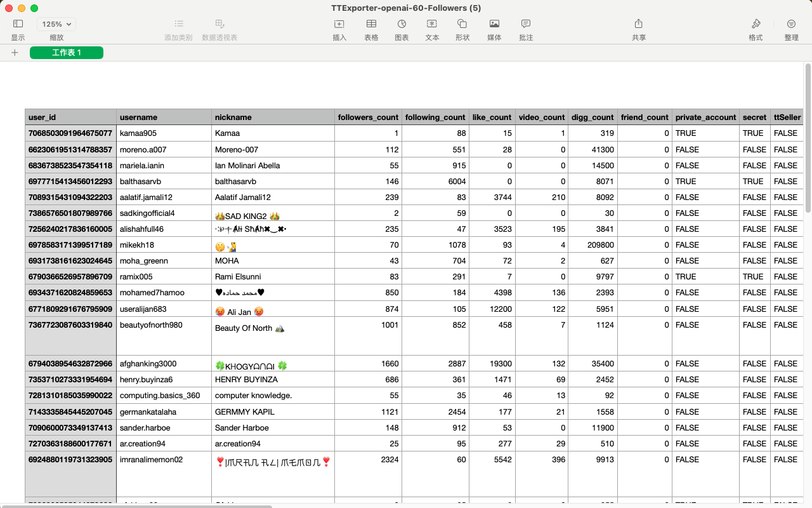Click the 表格 table icon
The image size is (812, 508).
coord(371,24)
